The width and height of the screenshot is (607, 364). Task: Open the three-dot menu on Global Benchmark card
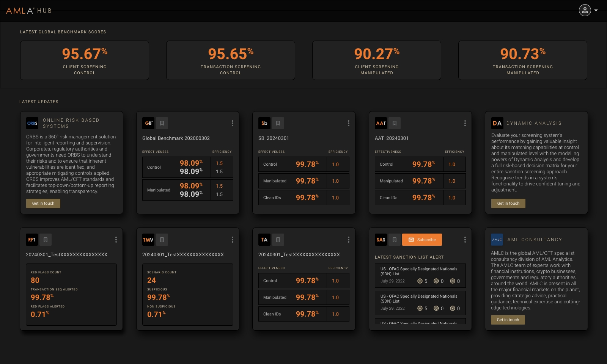click(x=233, y=123)
